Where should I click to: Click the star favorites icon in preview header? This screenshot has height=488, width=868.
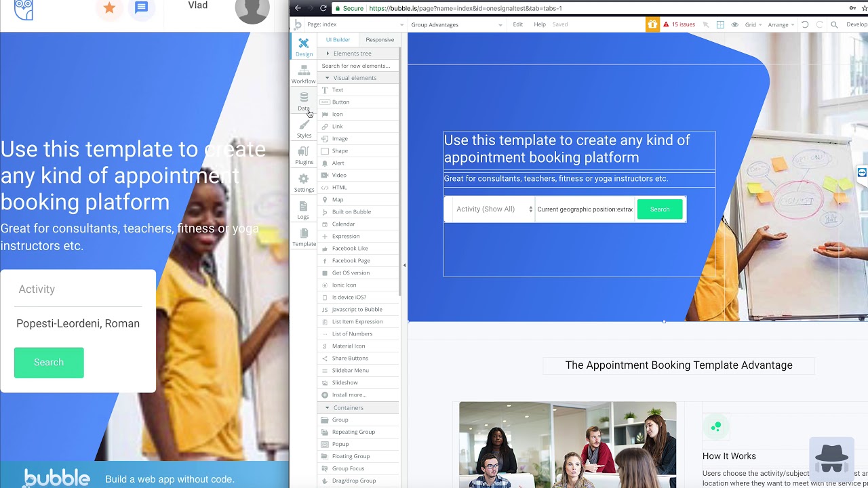pos(109,7)
